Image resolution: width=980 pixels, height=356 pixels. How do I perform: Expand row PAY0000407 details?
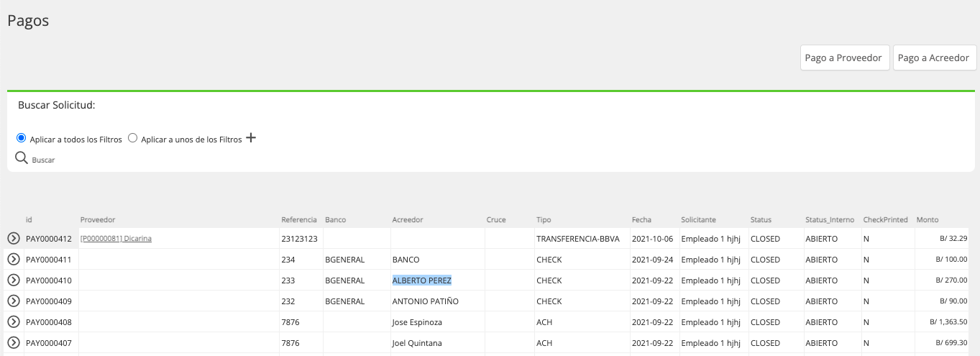[13, 343]
